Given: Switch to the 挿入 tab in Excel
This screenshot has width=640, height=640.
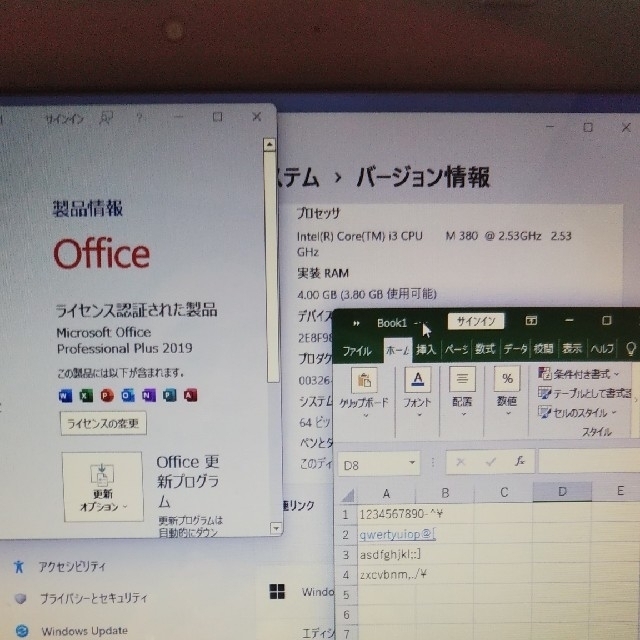Looking at the screenshot, I should coord(426,349).
